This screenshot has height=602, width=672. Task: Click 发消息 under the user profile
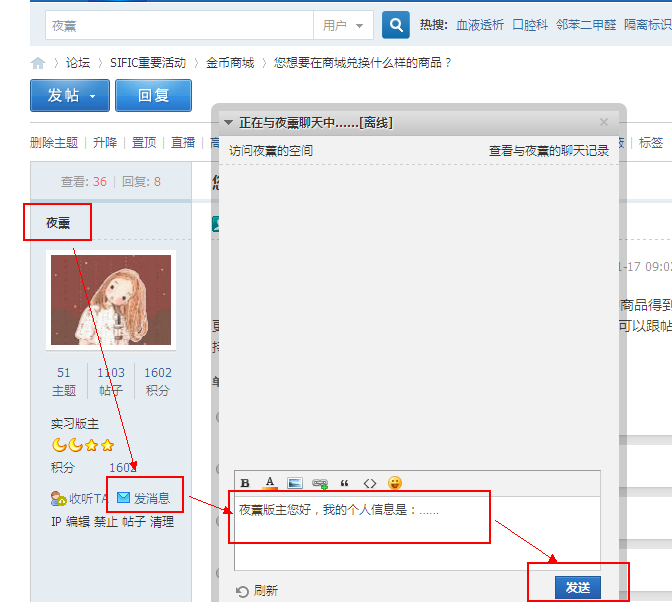click(x=144, y=498)
